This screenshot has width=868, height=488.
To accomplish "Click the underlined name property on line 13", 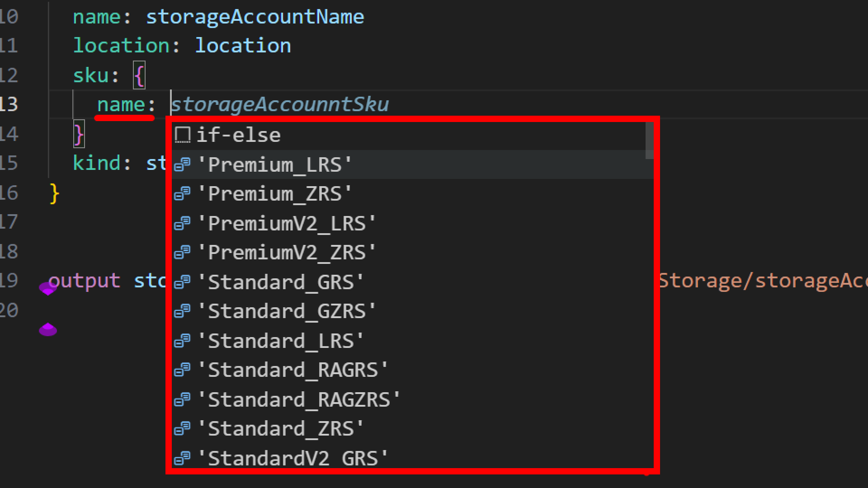I will 121,105.
